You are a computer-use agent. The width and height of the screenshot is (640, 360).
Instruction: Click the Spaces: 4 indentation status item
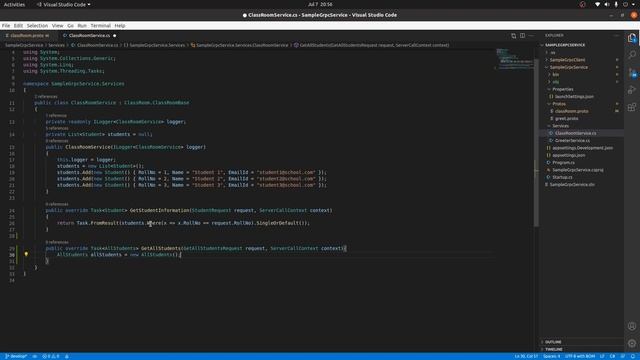tap(551, 356)
